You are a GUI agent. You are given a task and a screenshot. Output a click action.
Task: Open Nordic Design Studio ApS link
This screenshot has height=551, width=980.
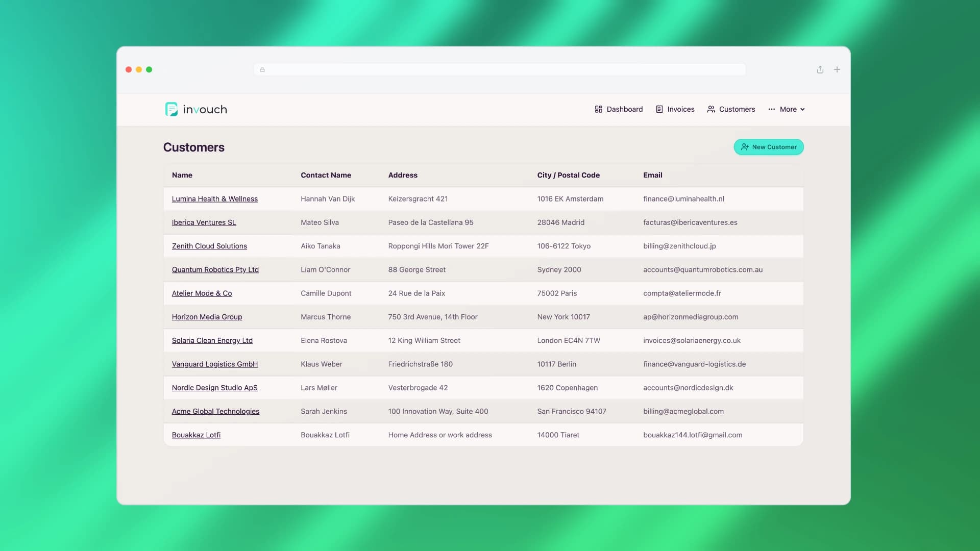[x=215, y=388]
